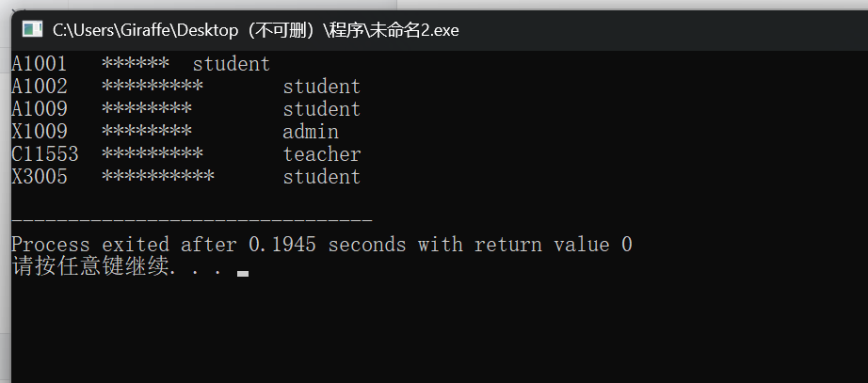This screenshot has width=868, height=383.
Task: Click the masked password for X3005
Action: pos(158,177)
